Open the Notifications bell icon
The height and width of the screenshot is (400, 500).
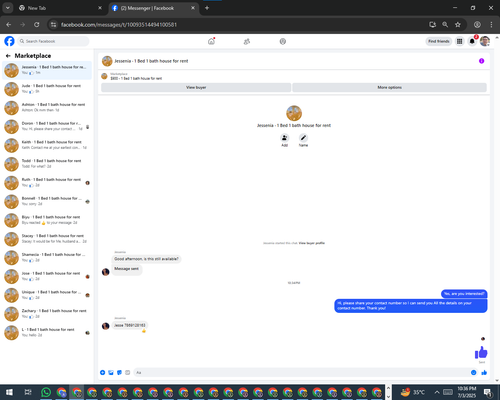(x=472, y=41)
